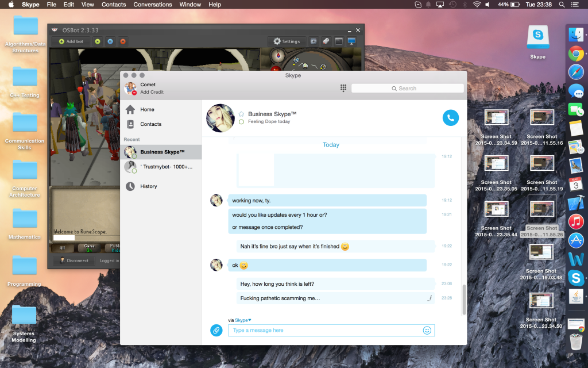Open Spotlight search in the menu bar
The height and width of the screenshot is (368, 588).
pos(562,5)
